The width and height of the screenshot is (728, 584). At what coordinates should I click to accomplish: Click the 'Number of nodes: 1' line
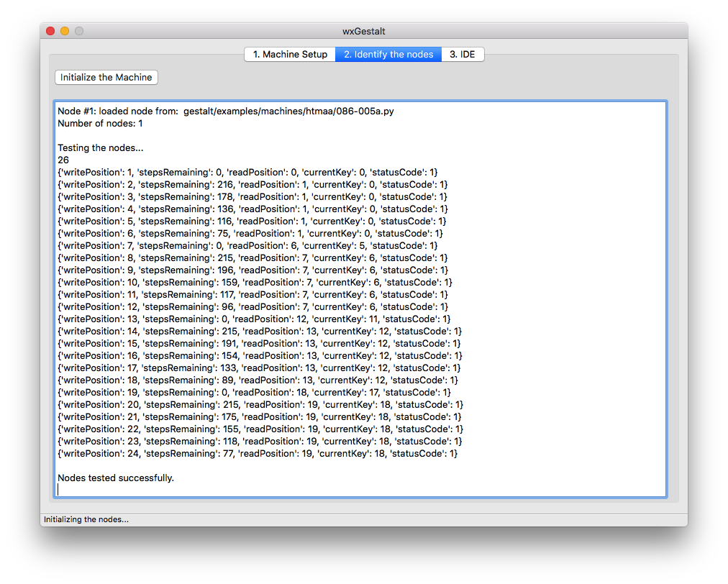100,124
